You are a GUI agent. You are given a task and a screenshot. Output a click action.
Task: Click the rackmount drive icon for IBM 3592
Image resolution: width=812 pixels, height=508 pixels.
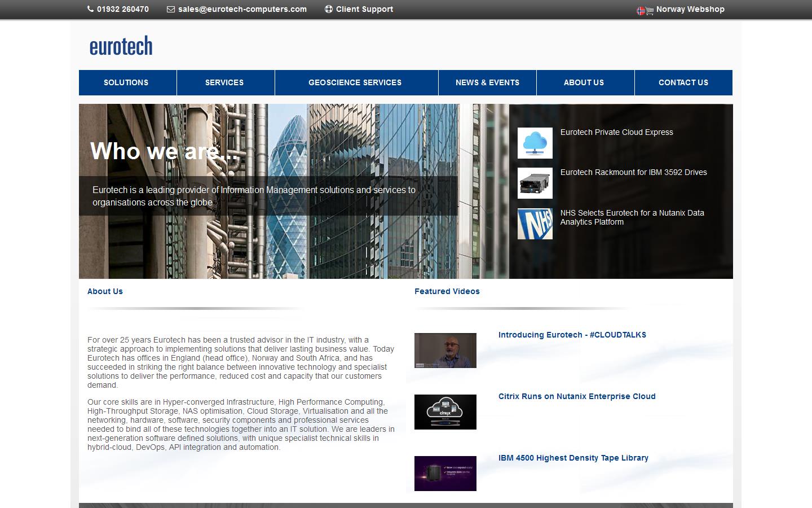(534, 183)
